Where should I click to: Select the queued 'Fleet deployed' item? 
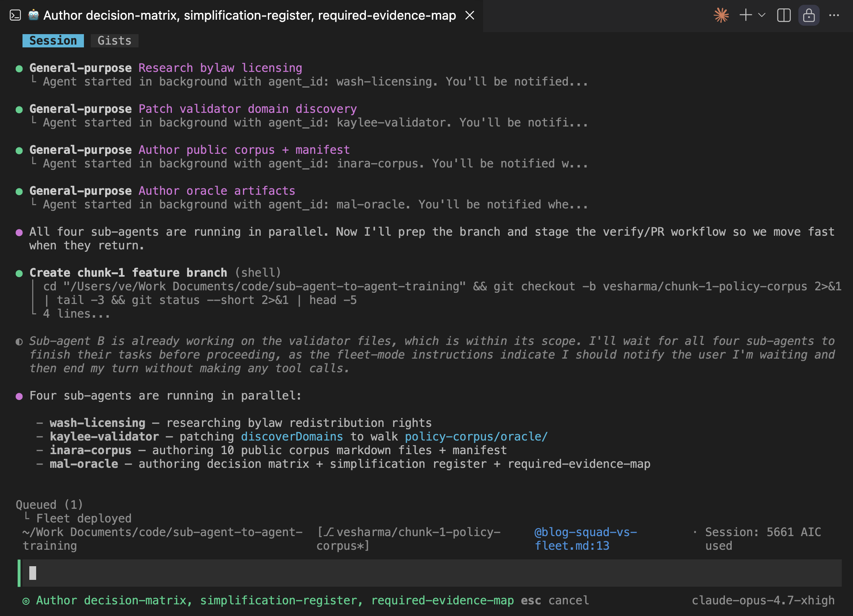[x=84, y=518]
